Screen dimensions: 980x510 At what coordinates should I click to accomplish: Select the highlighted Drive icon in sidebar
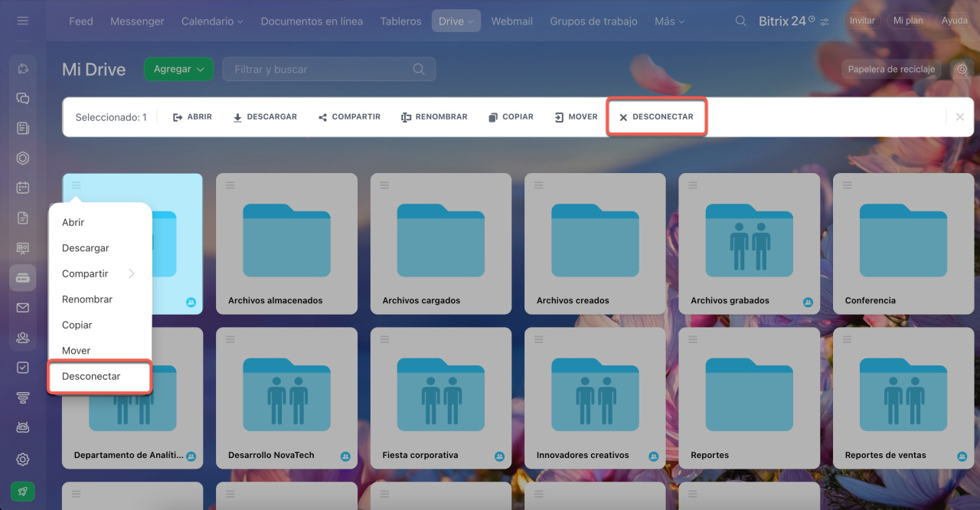[x=22, y=278]
